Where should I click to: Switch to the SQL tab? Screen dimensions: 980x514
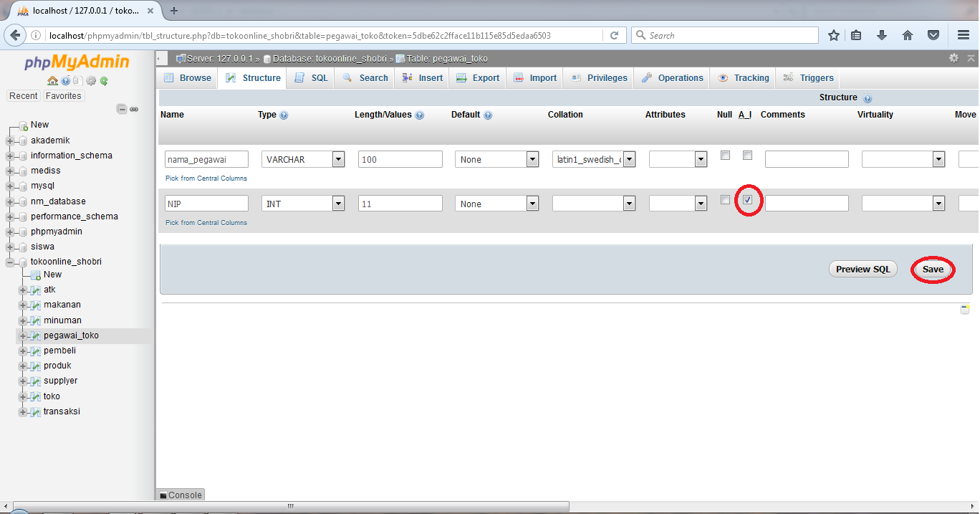(x=310, y=77)
